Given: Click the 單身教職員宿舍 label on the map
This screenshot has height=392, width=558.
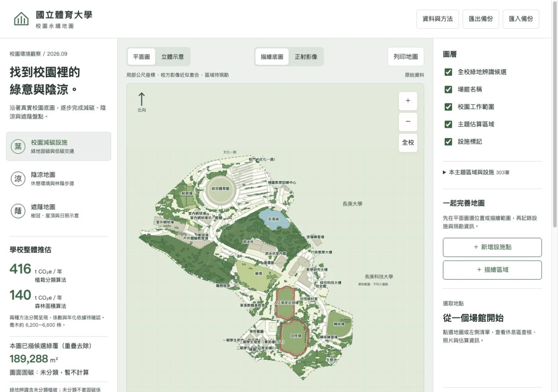Looking at the screenshot, I should coord(252,305).
